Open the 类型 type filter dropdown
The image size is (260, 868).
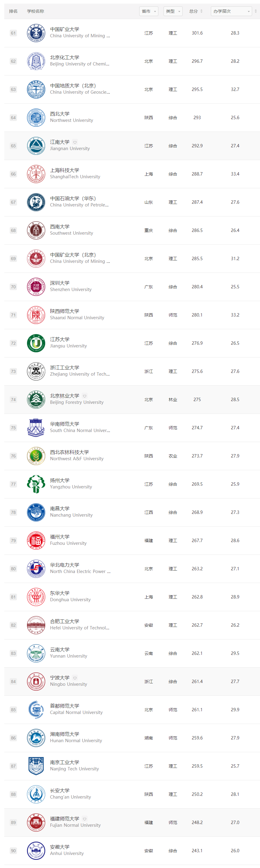click(x=173, y=11)
